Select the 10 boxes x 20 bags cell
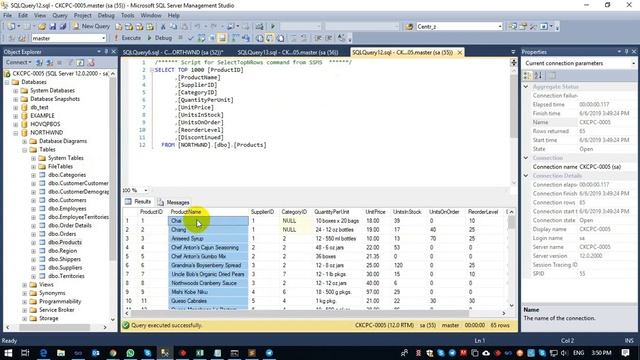640x360 pixels. coord(338,221)
